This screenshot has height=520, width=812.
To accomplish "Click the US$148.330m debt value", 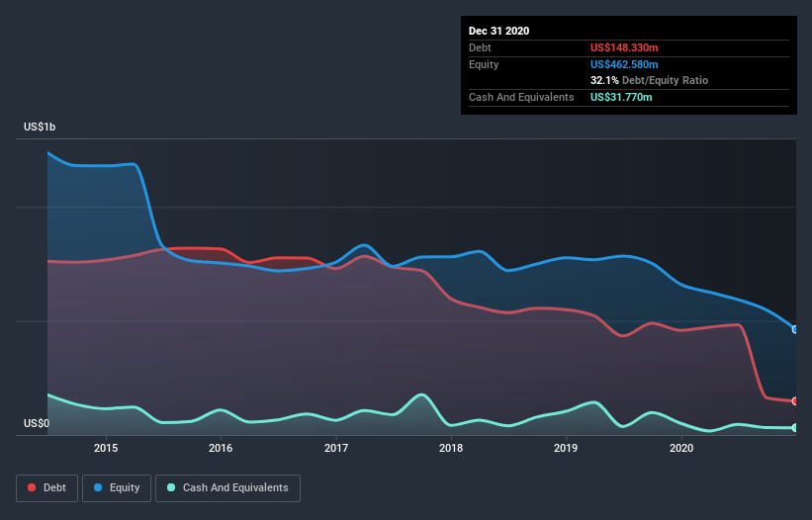I will (624, 47).
